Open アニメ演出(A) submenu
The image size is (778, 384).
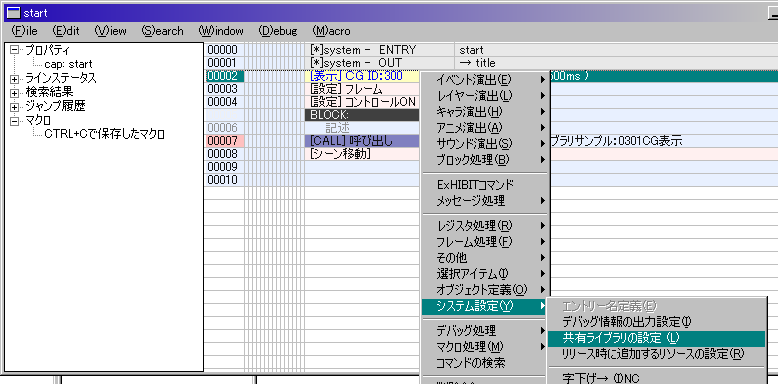(x=485, y=128)
